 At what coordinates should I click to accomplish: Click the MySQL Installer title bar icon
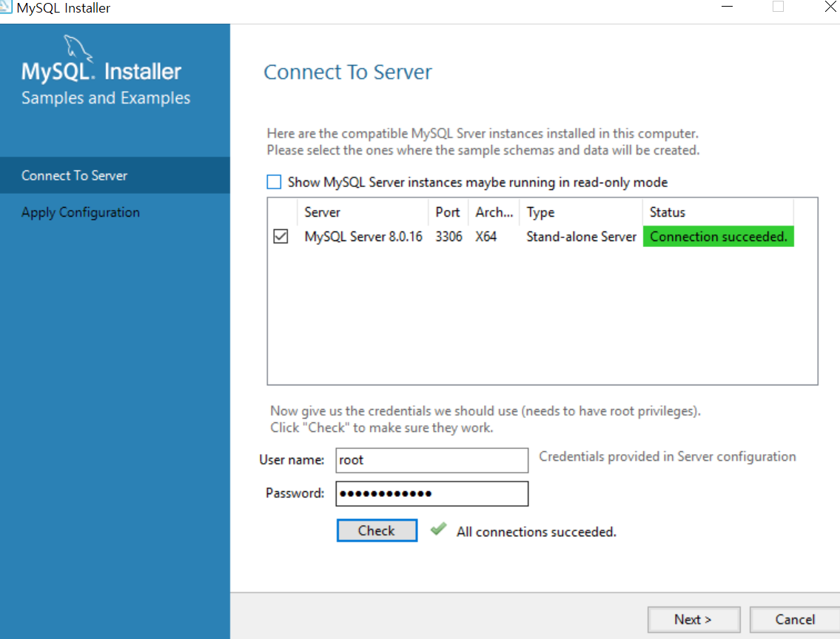tap(5, 7)
